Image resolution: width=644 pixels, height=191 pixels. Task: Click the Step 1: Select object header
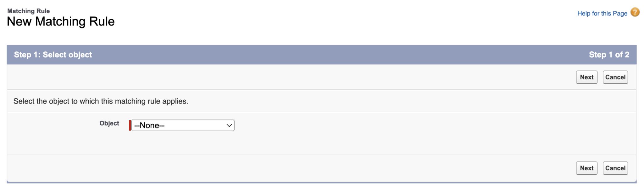(53, 54)
